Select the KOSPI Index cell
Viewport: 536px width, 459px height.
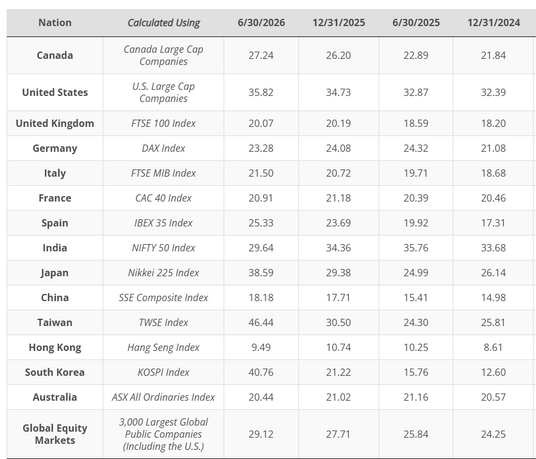click(163, 372)
